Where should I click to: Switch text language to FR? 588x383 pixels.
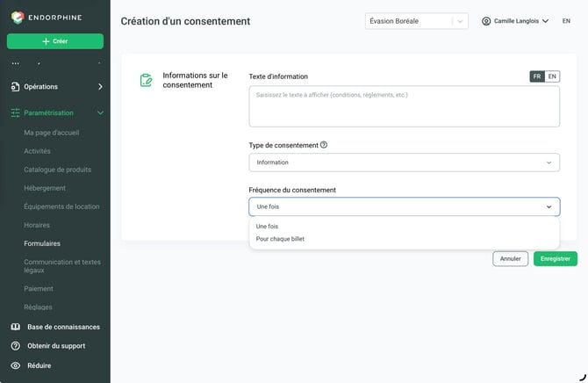(x=537, y=76)
